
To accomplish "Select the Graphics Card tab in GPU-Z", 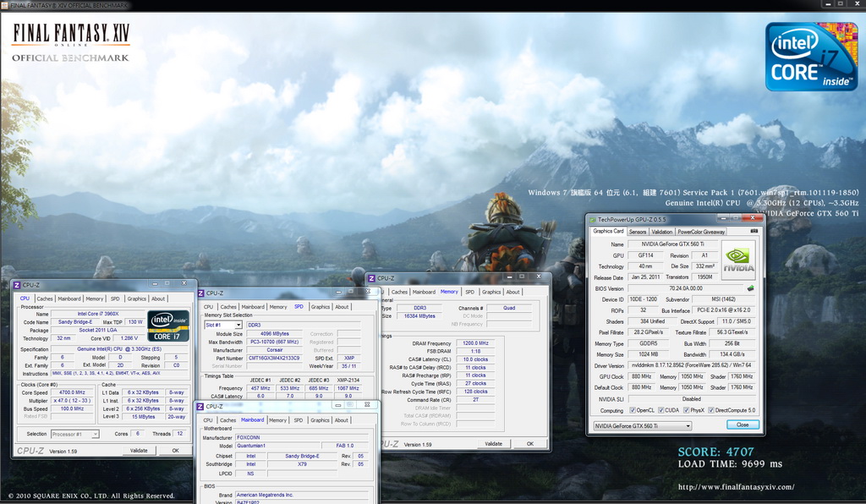I will click(608, 232).
